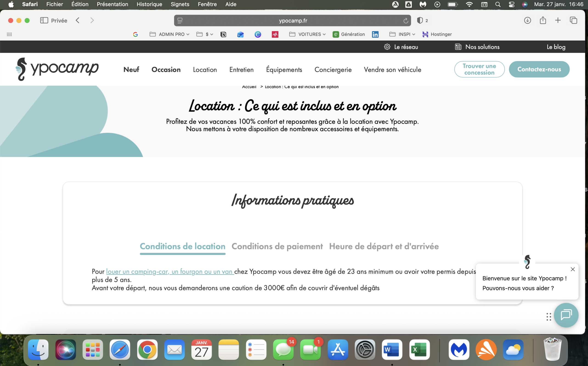Image resolution: width=588 pixels, height=366 pixels.
Task: Follow the louer un camping-car link
Action: (170, 272)
